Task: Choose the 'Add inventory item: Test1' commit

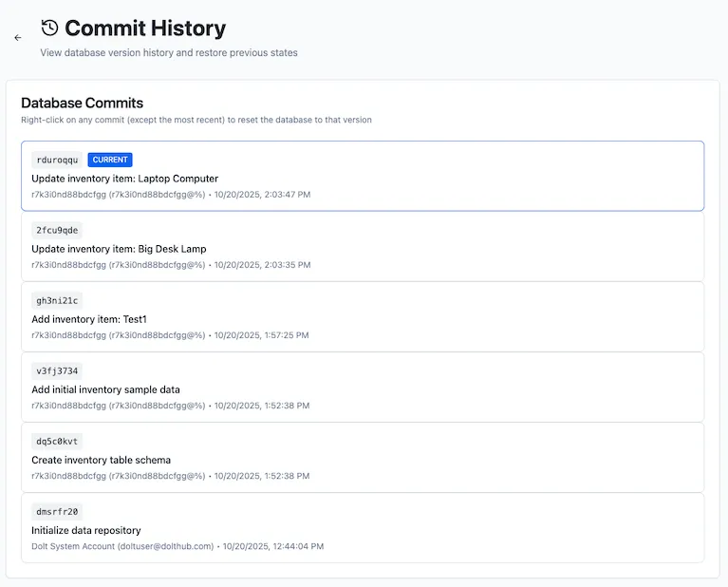Action: click(89, 319)
